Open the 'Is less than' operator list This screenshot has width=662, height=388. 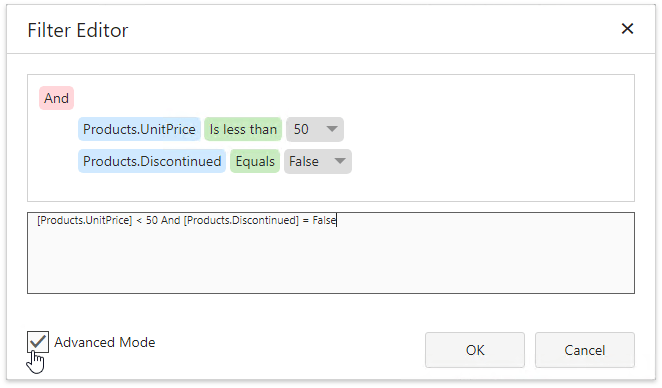(x=243, y=129)
